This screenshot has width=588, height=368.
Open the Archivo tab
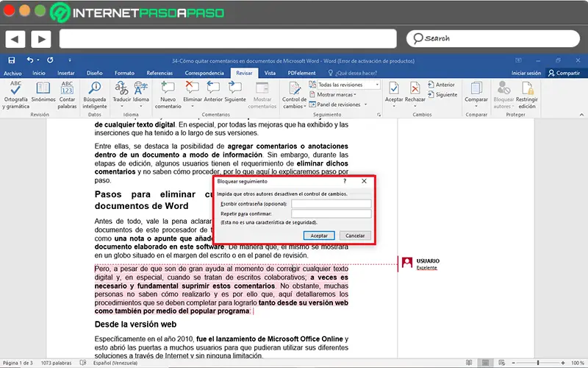[12, 73]
